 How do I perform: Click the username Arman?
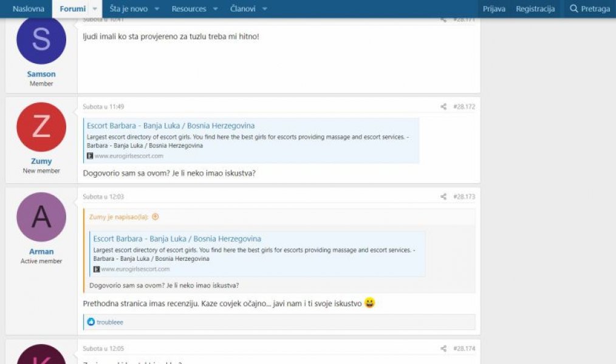coord(41,251)
